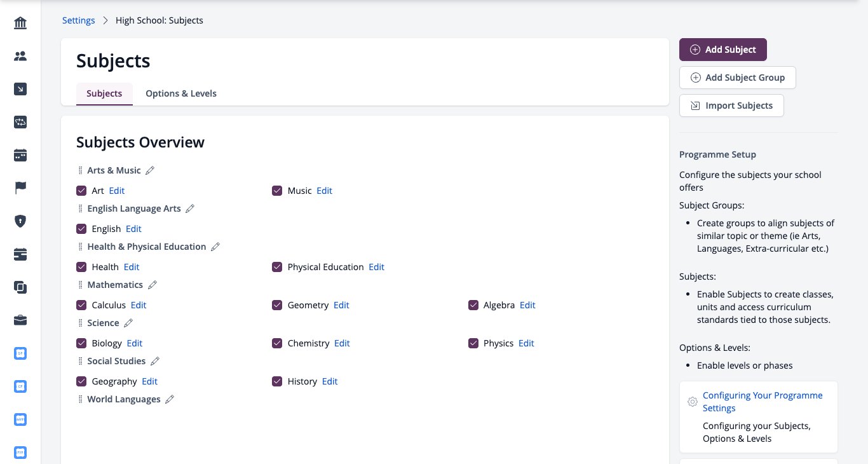This screenshot has height=464, width=868.
Task: Open Configuring Your Programme Settings link
Action: pyautogui.click(x=763, y=402)
